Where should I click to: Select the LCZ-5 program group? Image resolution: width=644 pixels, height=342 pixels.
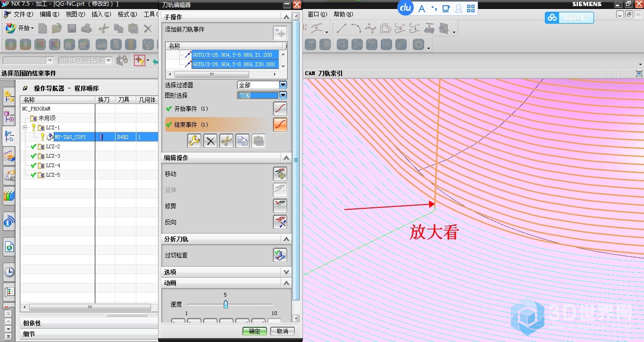click(53, 175)
